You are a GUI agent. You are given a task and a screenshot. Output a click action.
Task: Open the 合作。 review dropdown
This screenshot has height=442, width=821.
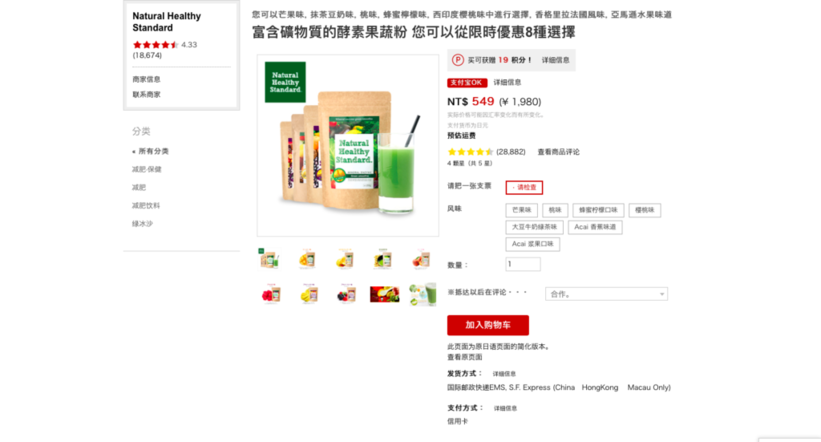pyautogui.click(x=606, y=294)
